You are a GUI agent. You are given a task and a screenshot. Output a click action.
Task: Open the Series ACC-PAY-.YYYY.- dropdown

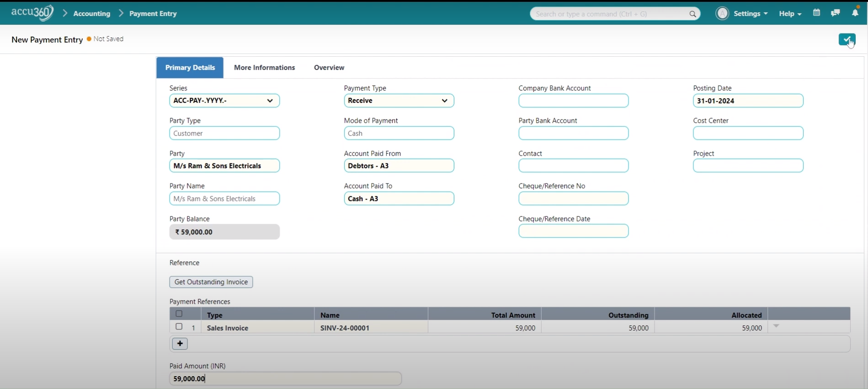[224, 101]
